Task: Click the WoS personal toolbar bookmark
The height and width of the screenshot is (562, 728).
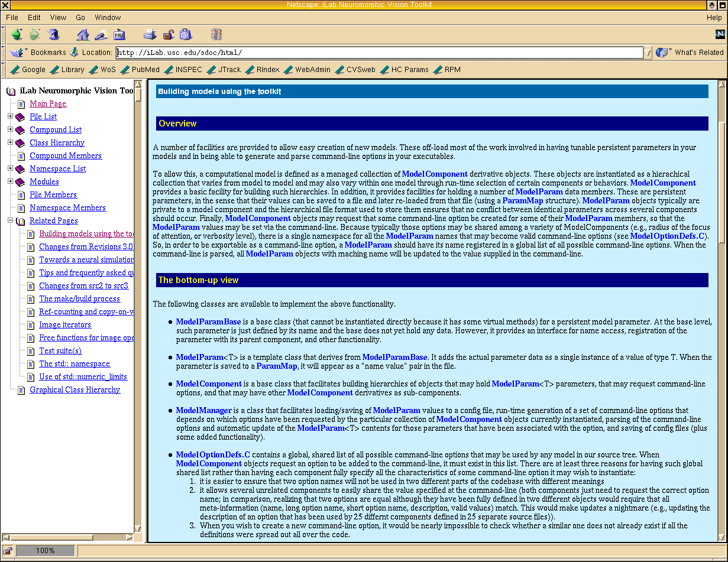Action: point(102,70)
